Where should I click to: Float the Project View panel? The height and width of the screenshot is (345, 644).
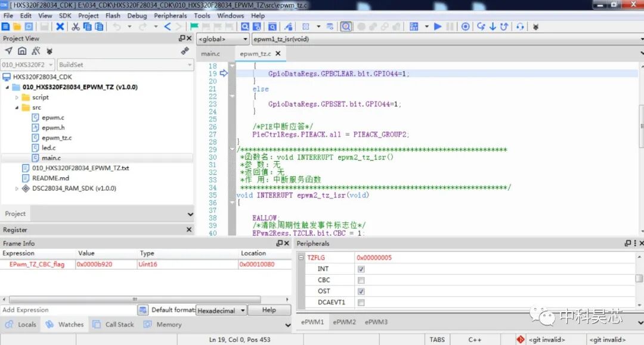click(182, 38)
